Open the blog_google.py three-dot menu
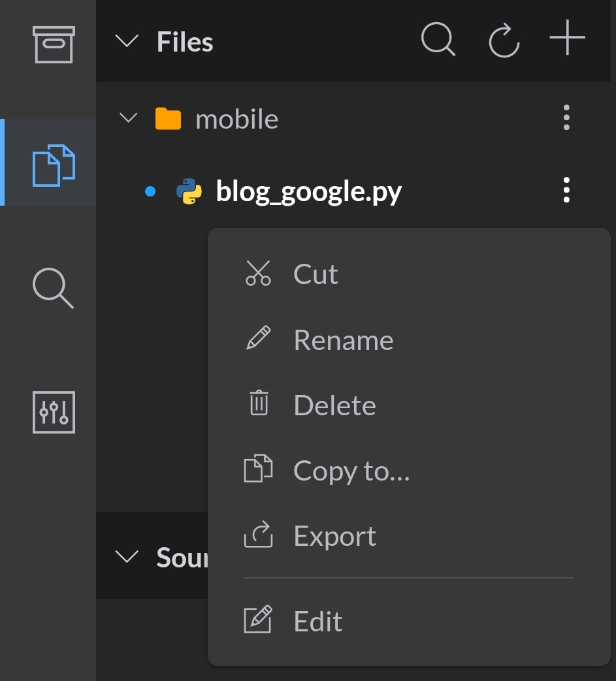This screenshot has height=681, width=616. point(566,190)
